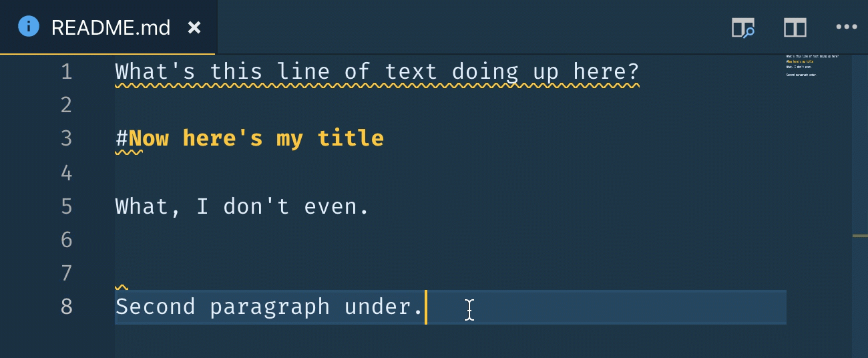Image resolution: width=868 pixels, height=358 pixels.
Task: Click line number 5 in the gutter
Action: click(x=66, y=206)
